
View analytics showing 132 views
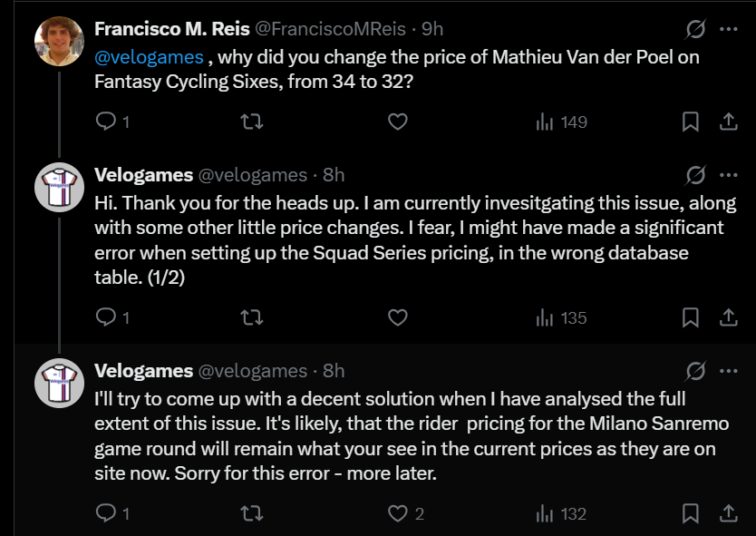click(x=562, y=514)
